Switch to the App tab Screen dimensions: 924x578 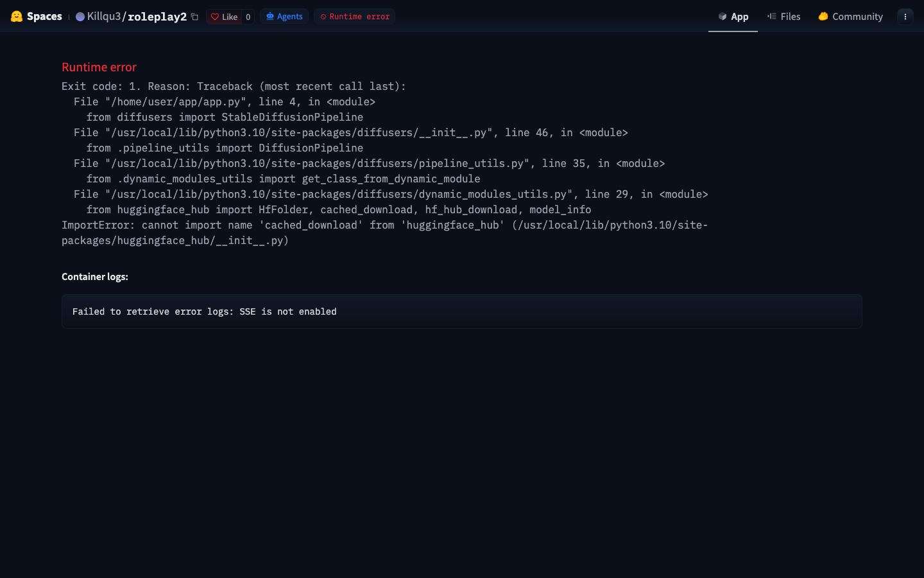733,17
